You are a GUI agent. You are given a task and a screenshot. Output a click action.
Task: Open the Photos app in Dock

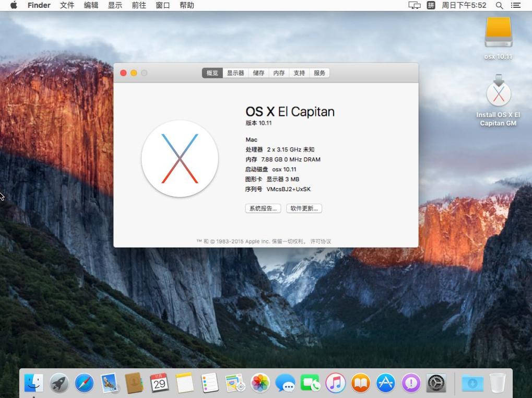260,384
